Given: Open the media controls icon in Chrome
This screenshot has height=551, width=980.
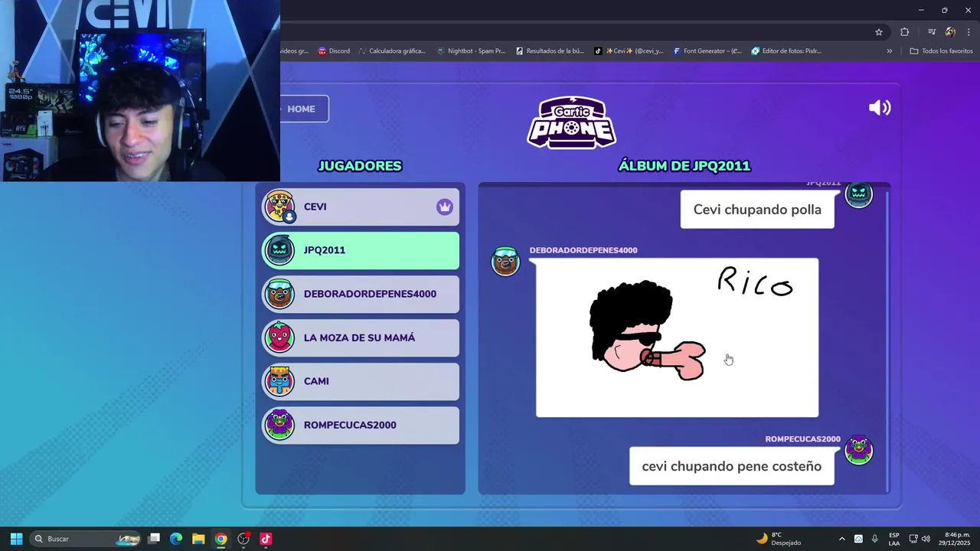Looking at the screenshot, I should coord(932,32).
